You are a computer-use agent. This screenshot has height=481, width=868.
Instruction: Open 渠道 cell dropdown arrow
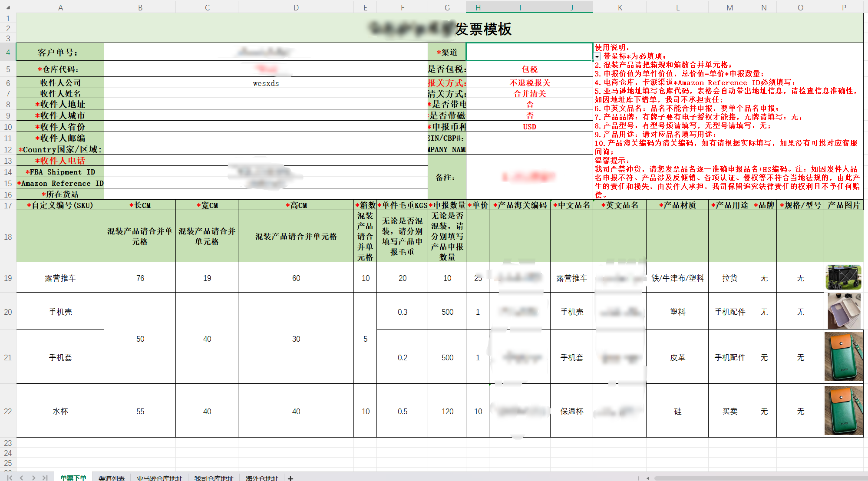point(597,57)
